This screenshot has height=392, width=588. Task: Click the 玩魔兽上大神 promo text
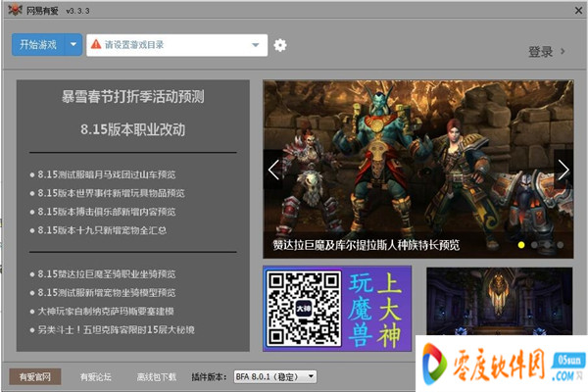pyautogui.click(x=375, y=309)
